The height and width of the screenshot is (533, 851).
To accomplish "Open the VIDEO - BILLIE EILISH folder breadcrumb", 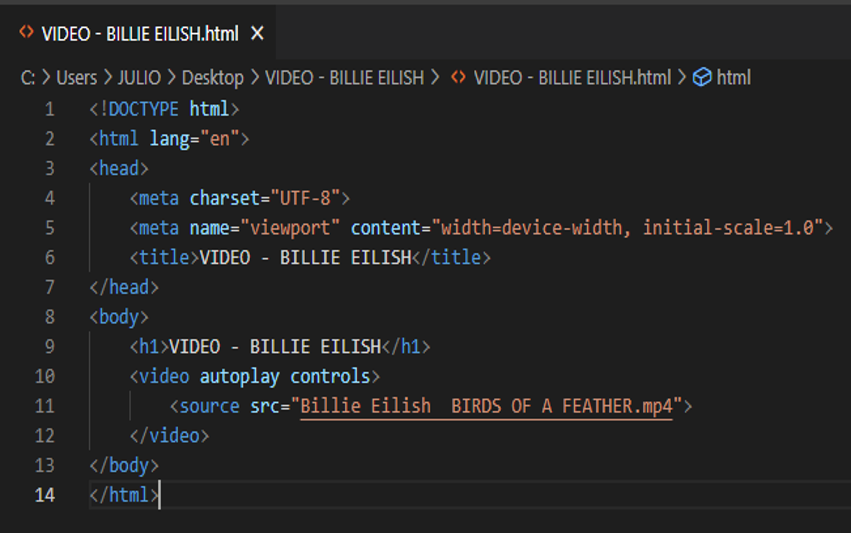I will click(x=344, y=78).
